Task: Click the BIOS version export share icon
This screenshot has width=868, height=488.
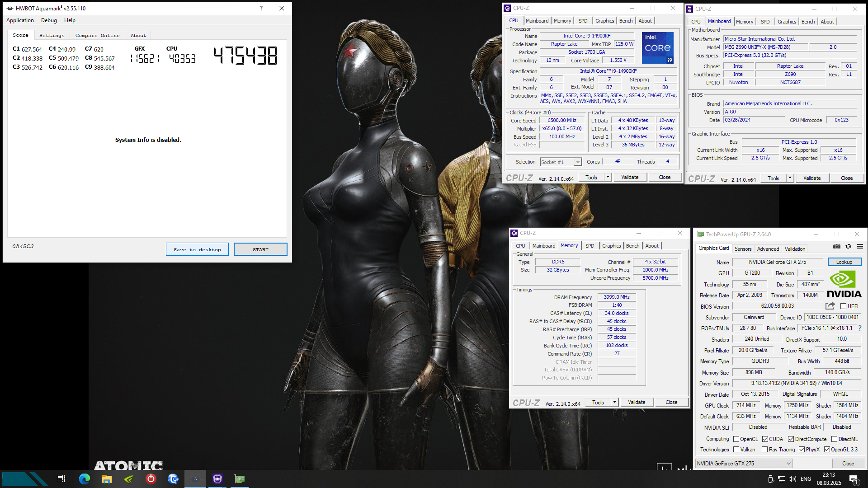Action: point(830,306)
